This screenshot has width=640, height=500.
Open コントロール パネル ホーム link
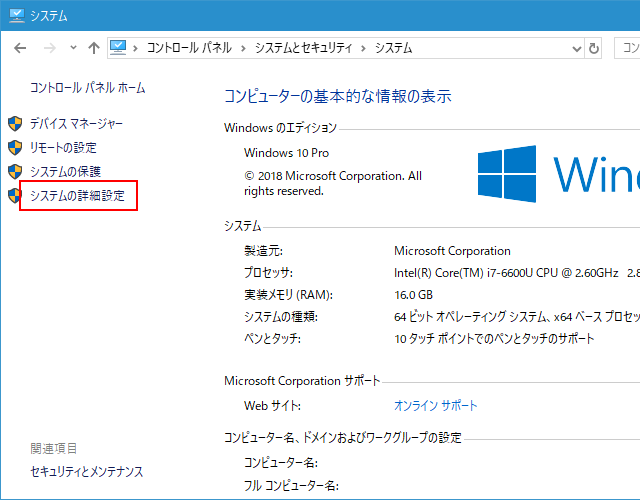click(x=88, y=87)
